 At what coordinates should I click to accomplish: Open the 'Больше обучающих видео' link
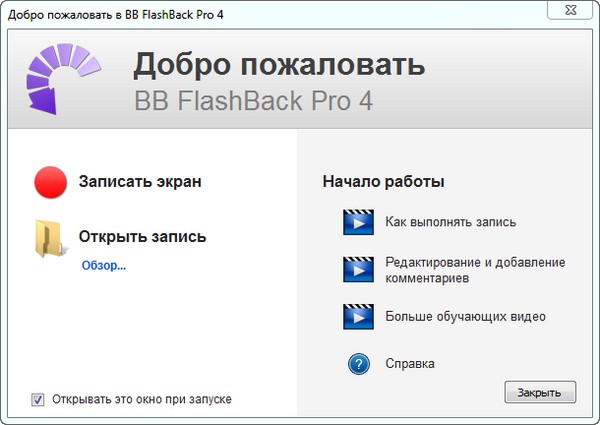tap(465, 317)
